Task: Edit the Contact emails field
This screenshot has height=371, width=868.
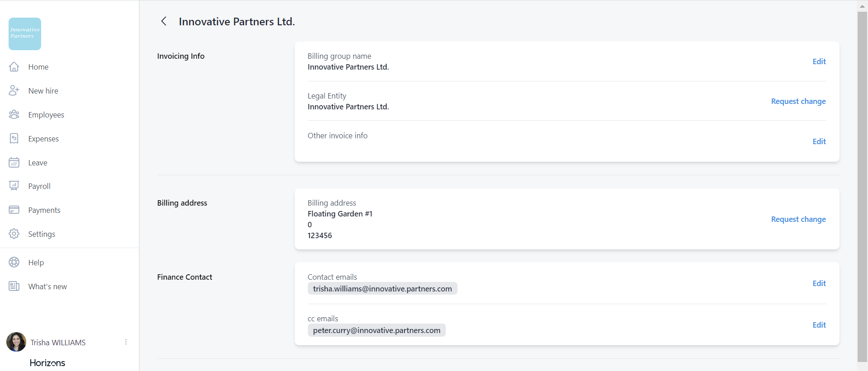Action: (819, 283)
